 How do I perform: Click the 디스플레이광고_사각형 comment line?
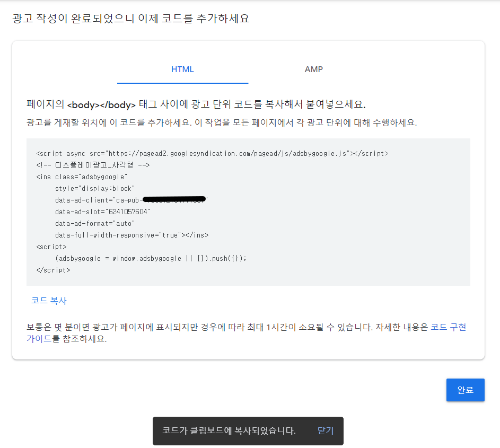(x=93, y=165)
